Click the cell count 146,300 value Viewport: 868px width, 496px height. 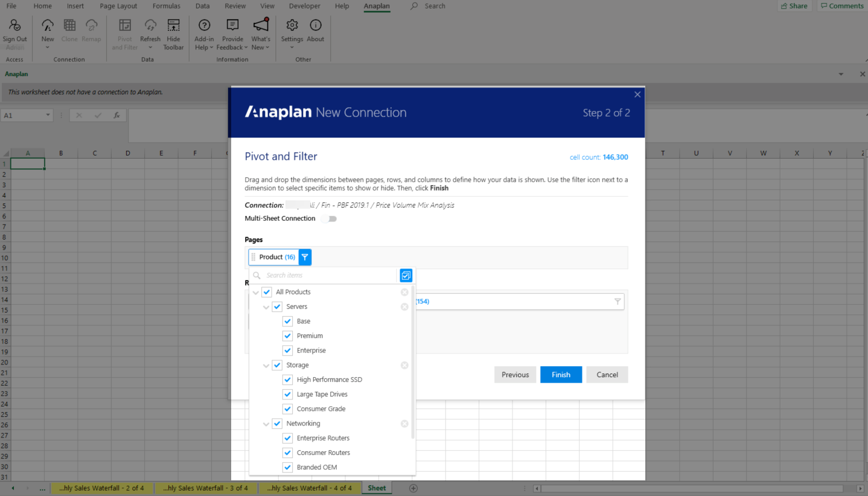tap(615, 157)
